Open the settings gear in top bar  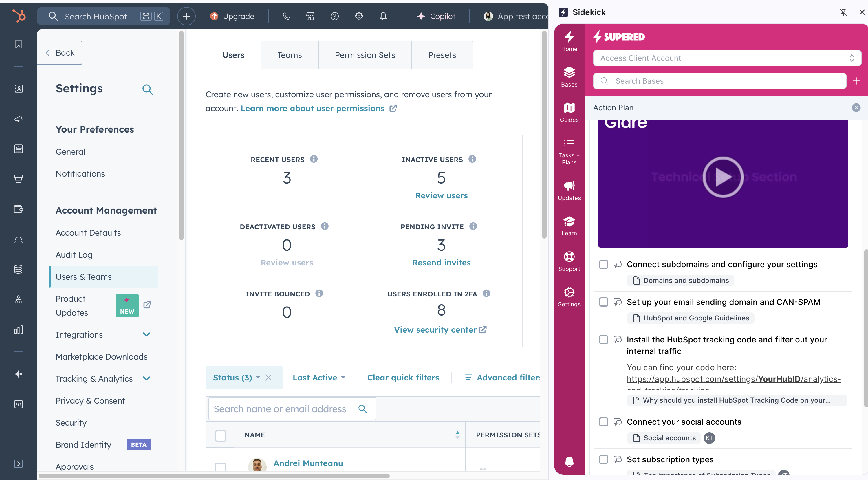pyautogui.click(x=359, y=16)
